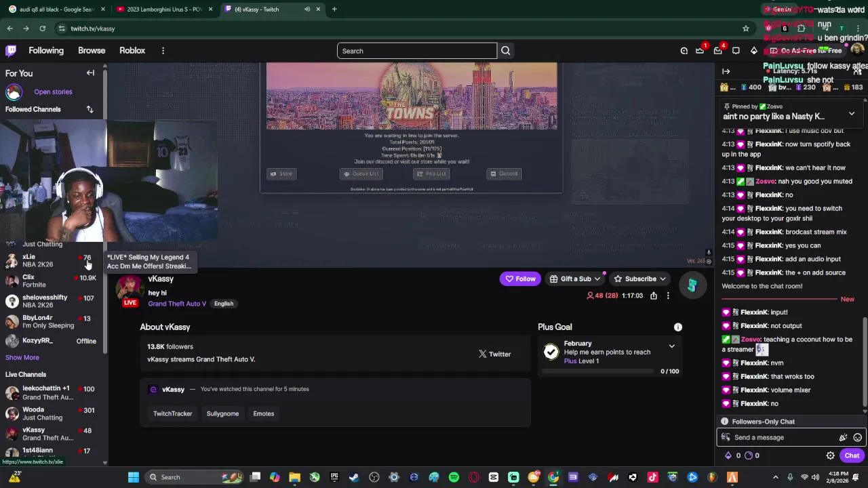Send the chat message with Chat button
This screenshot has width=868, height=488.
pyautogui.click(x=852, y=455)
